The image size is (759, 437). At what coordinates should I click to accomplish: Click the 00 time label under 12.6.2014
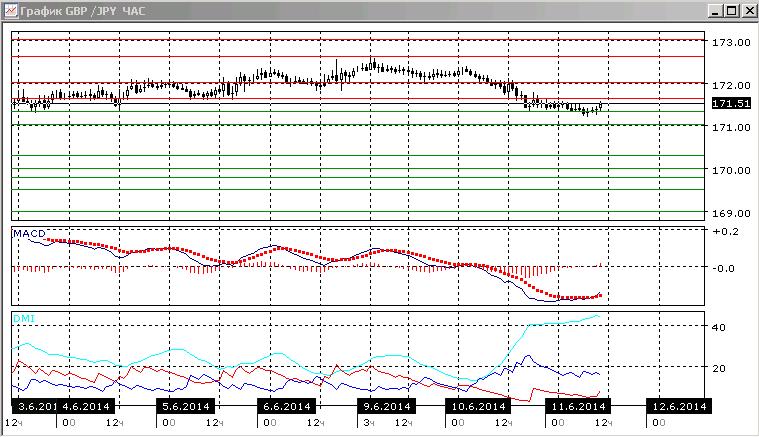click(658, 422)
